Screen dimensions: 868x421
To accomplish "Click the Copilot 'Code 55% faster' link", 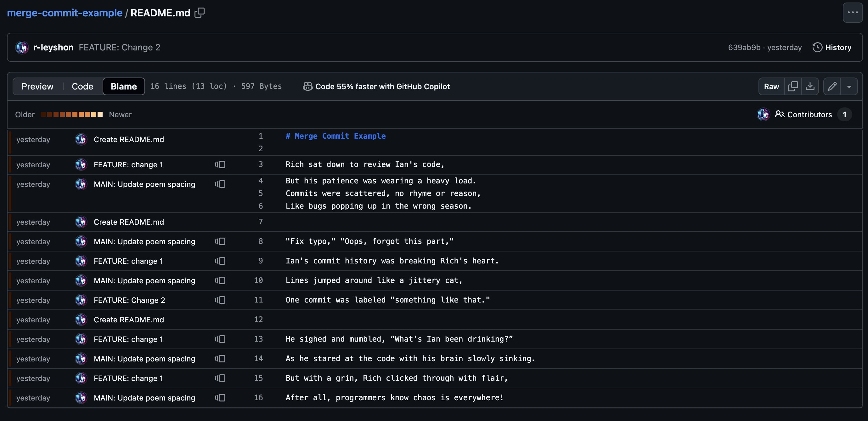I will (382, 86).
